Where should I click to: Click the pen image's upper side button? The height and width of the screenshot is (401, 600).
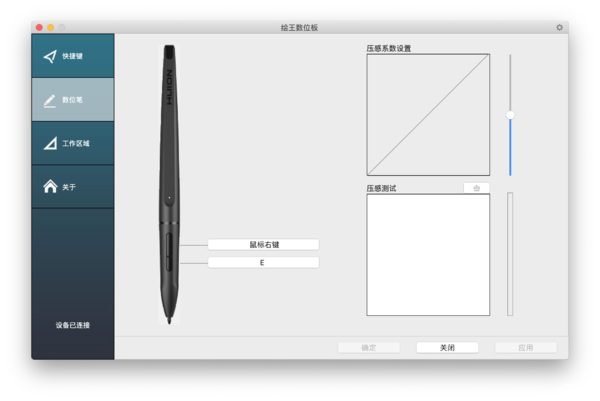169,244
